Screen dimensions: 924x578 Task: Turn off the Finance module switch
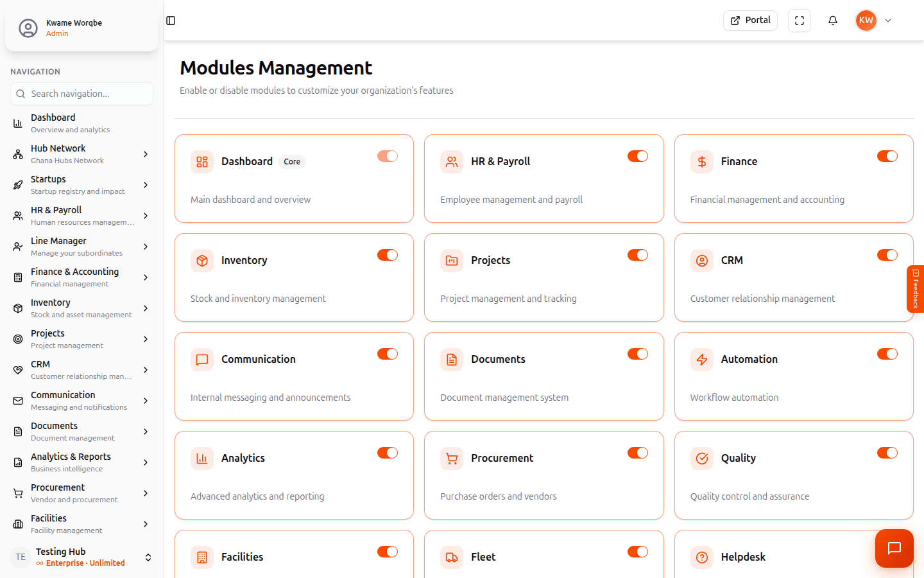(887, 156)
